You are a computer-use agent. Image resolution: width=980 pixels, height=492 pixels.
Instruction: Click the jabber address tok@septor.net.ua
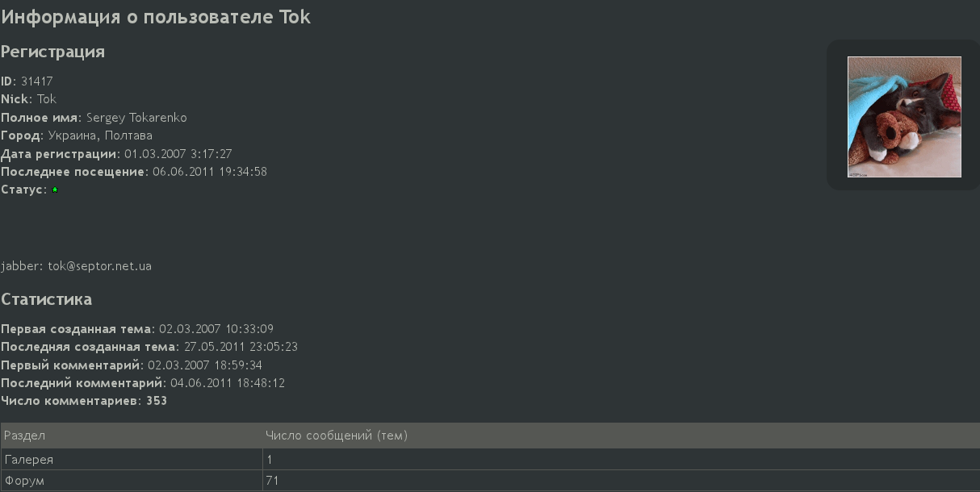tap(99, 266)
